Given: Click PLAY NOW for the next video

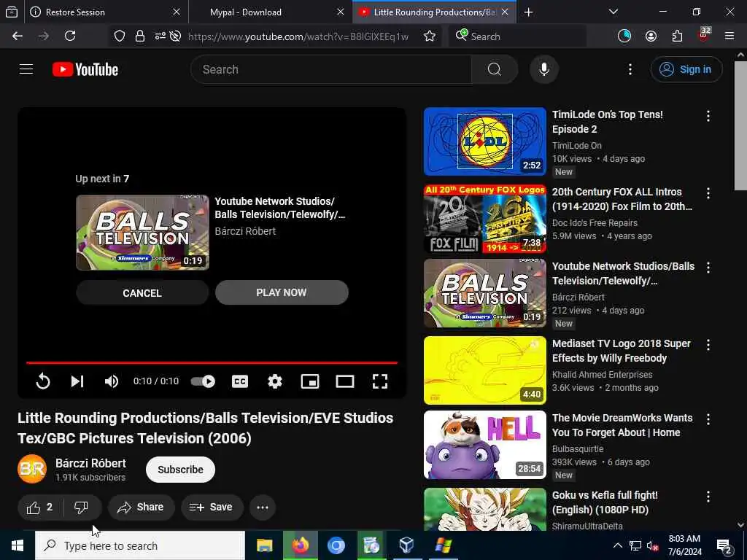Looking at the screenshot, I should 282,292.
